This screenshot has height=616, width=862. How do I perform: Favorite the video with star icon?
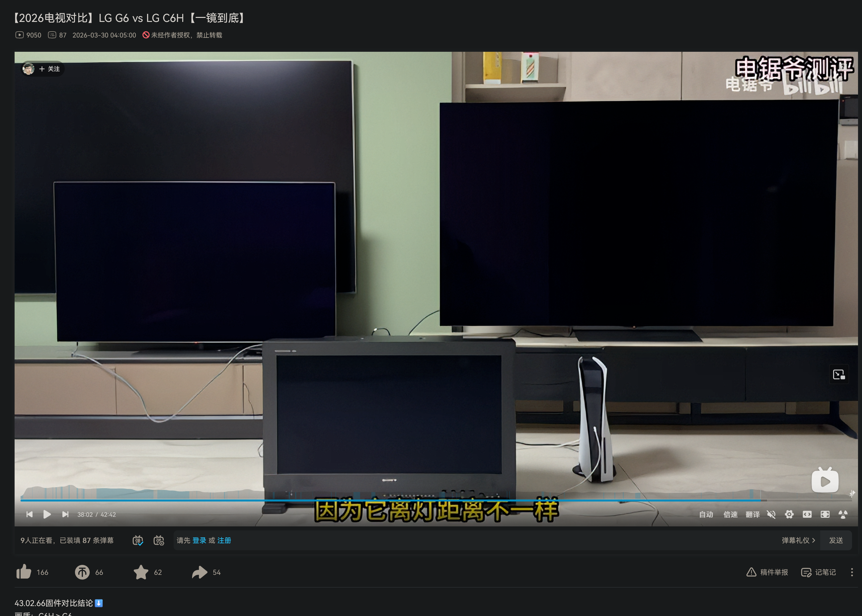[141, 572]
